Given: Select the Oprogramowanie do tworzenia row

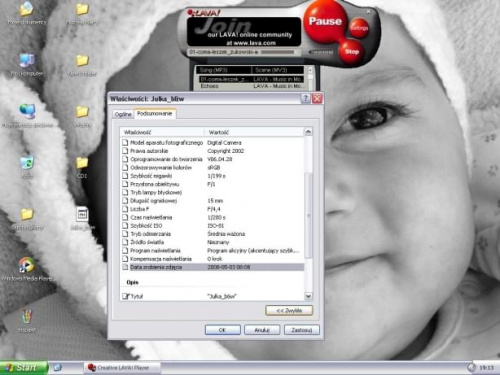Looking at the screenshot, I should 212,159.
